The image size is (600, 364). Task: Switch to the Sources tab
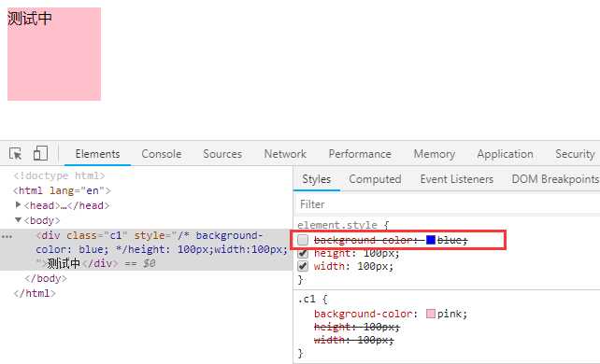[222, 154]
